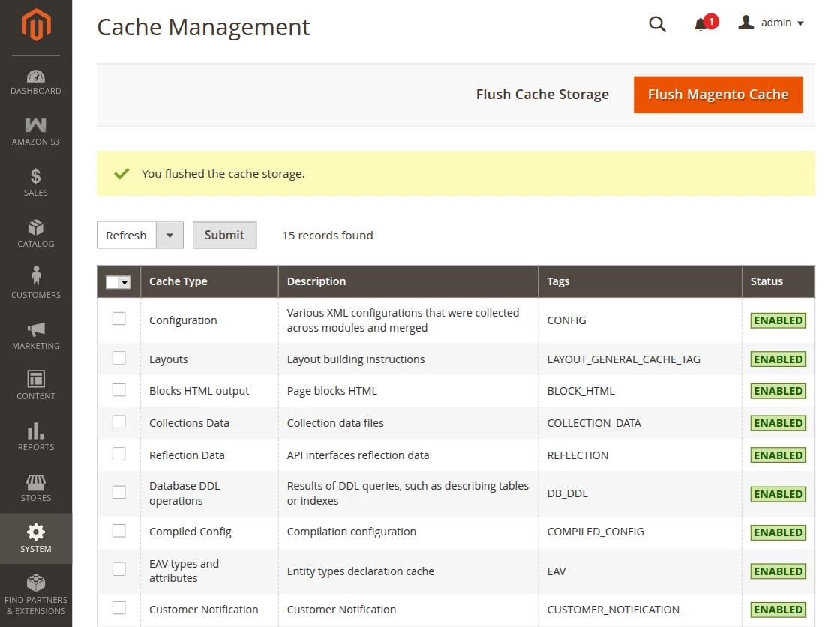This screenshot has height=627, width=840.
Task: Click the Flush Magento Cache button
Action: pyautogui.click(x=718, y=94)
